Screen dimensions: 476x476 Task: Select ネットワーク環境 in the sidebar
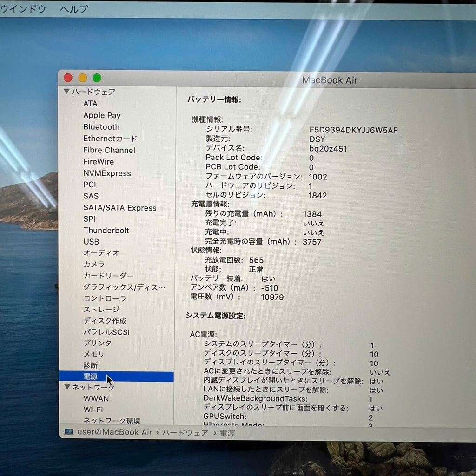112,421
